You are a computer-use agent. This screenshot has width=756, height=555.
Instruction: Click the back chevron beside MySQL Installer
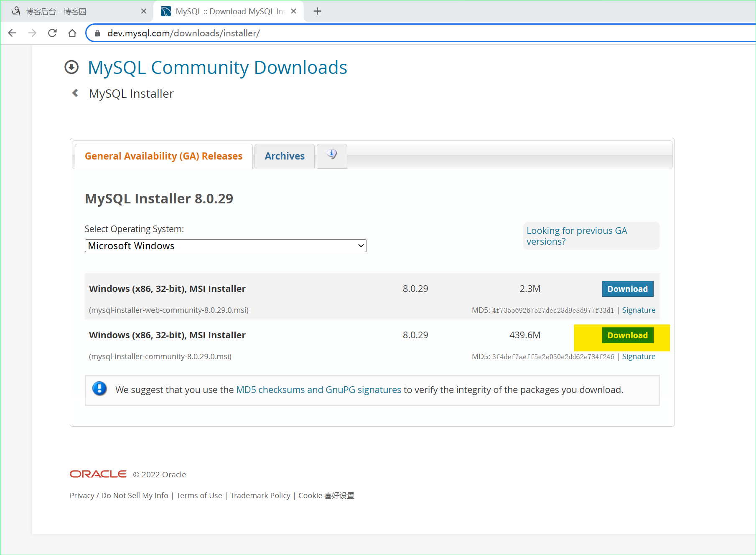[x=75, y=93]
